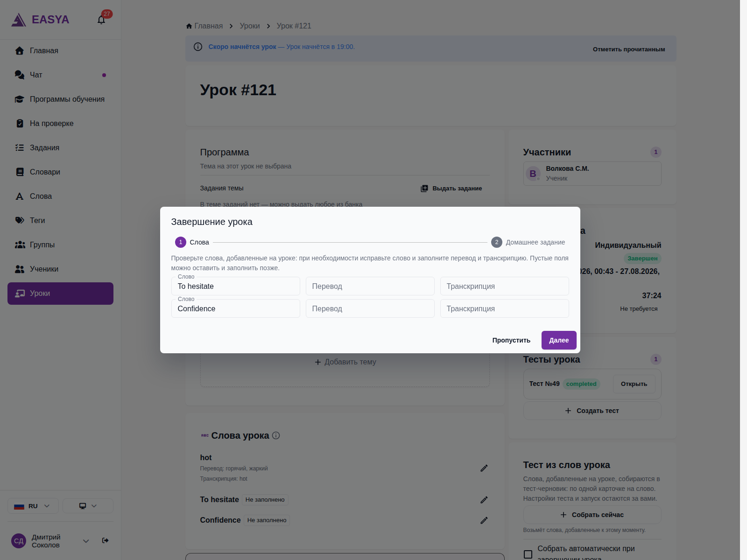The width and height of the screenshot is (747, 560).
Task: Click the Задания checklist icon
Action: point(20,147)
